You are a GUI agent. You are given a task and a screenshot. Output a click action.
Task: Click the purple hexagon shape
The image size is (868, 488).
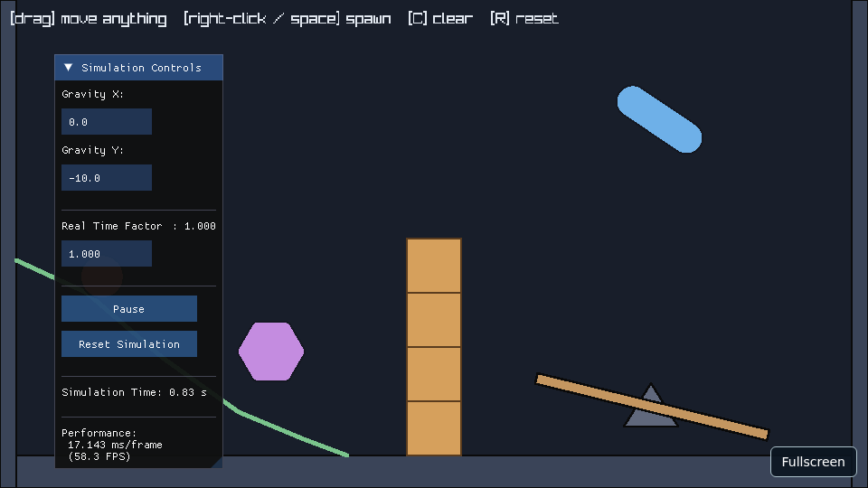coord(271,352)
